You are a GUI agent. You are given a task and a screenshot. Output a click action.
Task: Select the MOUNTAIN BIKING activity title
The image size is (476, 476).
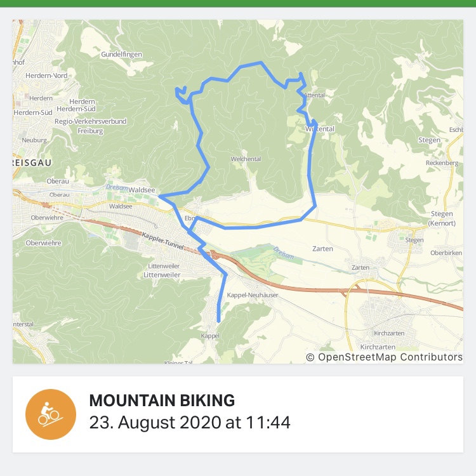(x=162, y=400)
